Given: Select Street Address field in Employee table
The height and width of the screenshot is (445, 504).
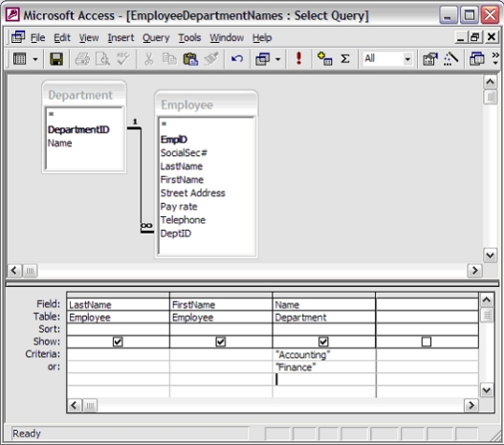Looking at the screenshot, I should (x=193, y=193).
